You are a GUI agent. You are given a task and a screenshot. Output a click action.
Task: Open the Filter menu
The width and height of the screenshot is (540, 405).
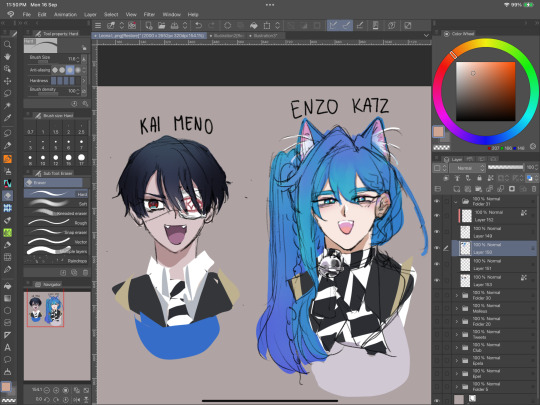click(x=149, y=14)
